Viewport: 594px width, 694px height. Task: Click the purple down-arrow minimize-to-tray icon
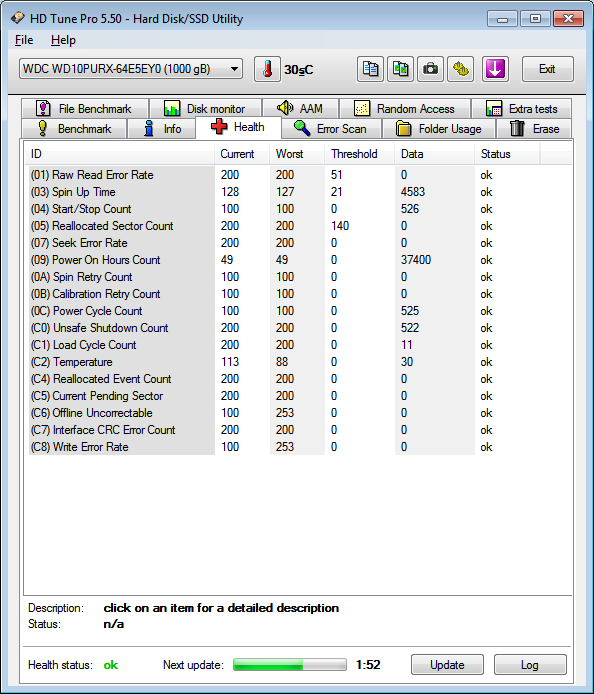point(495,69)
